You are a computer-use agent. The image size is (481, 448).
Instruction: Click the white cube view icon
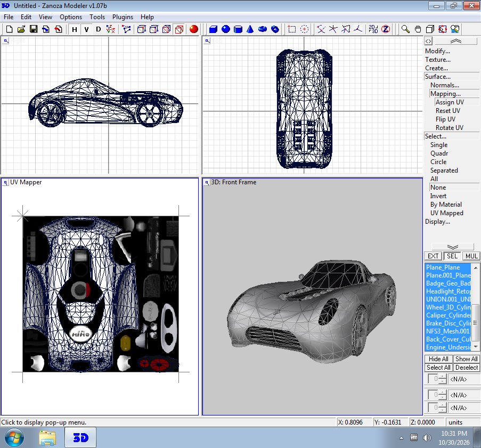430,29
